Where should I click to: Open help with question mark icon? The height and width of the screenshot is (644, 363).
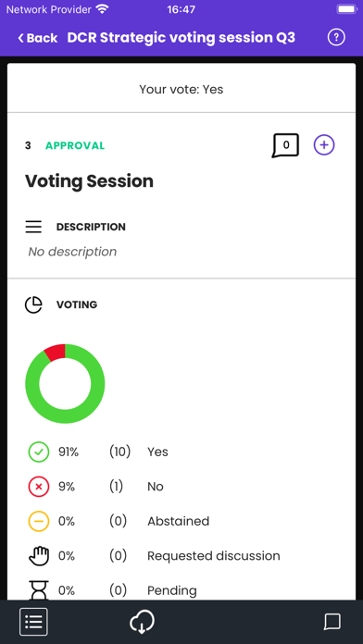click(336, 38)
